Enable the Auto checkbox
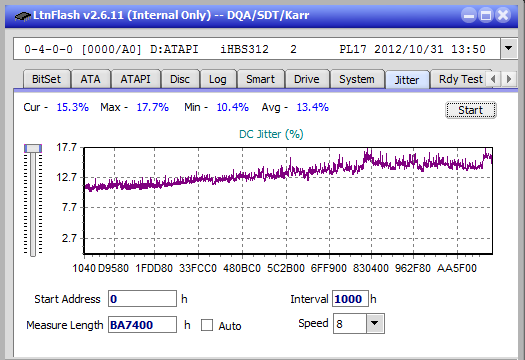 207,325
